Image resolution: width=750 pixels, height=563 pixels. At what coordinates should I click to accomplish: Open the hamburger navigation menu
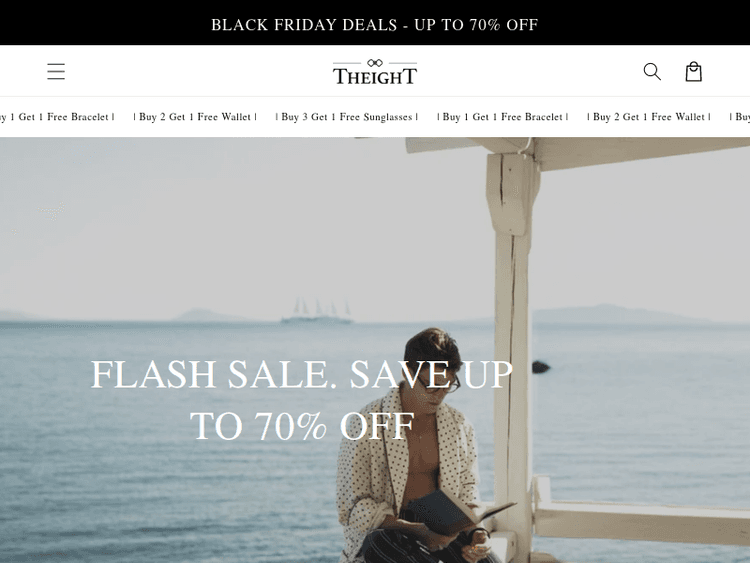click(56, 72)
